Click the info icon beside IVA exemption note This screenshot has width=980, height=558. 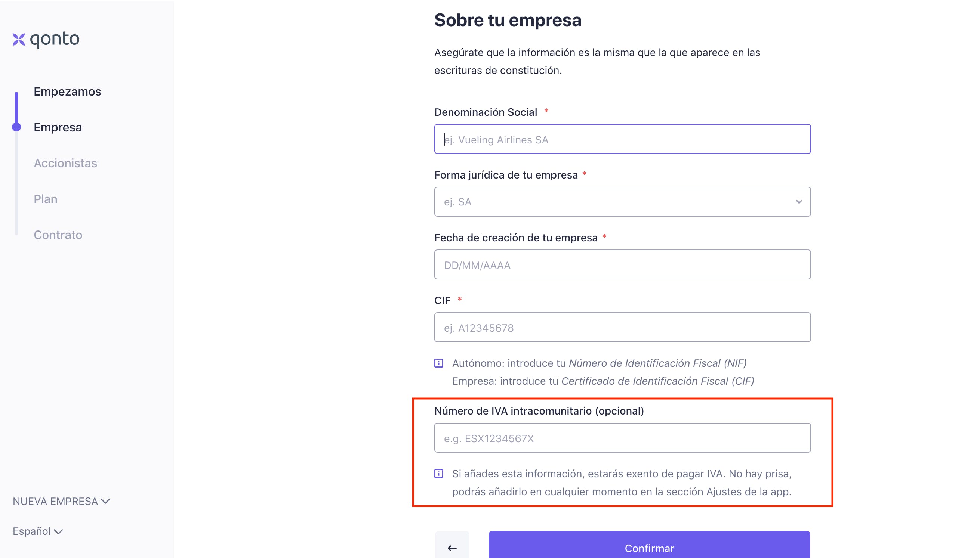coord(439,474)
